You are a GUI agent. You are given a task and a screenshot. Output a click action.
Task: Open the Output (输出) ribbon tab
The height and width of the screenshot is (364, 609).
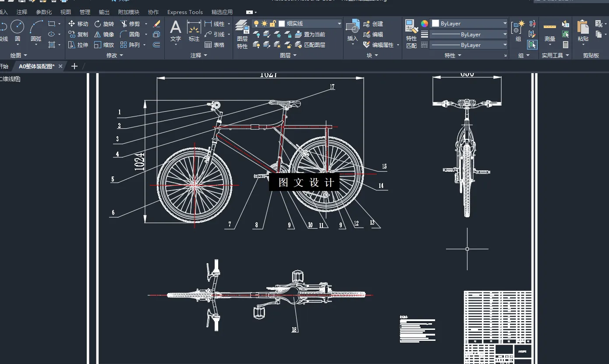click(x=104, y=12)
